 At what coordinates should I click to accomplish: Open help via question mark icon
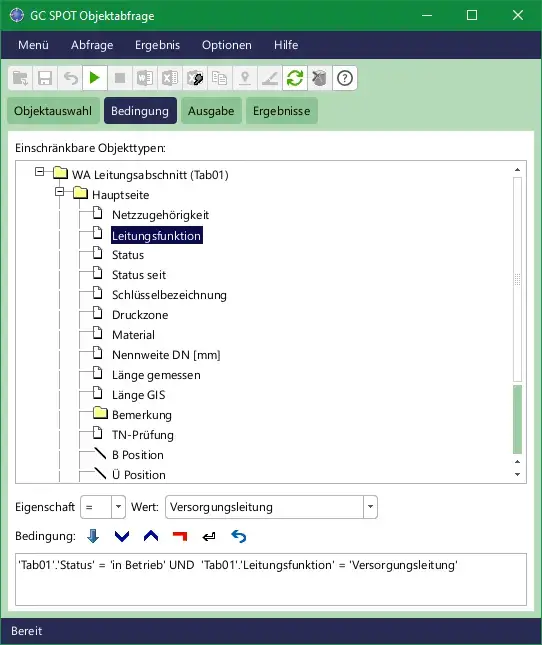tap(345, 78)
